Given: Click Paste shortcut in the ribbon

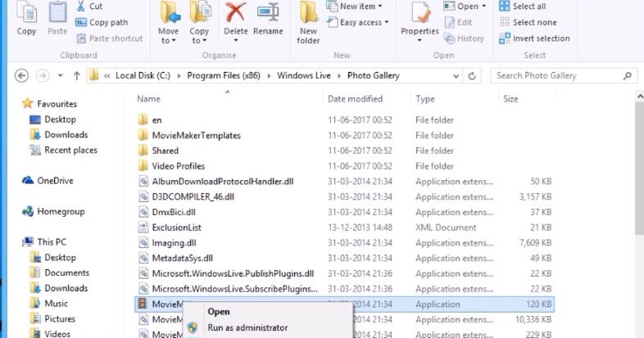Looking at the screenshot, I should click(x=110, y=38).
